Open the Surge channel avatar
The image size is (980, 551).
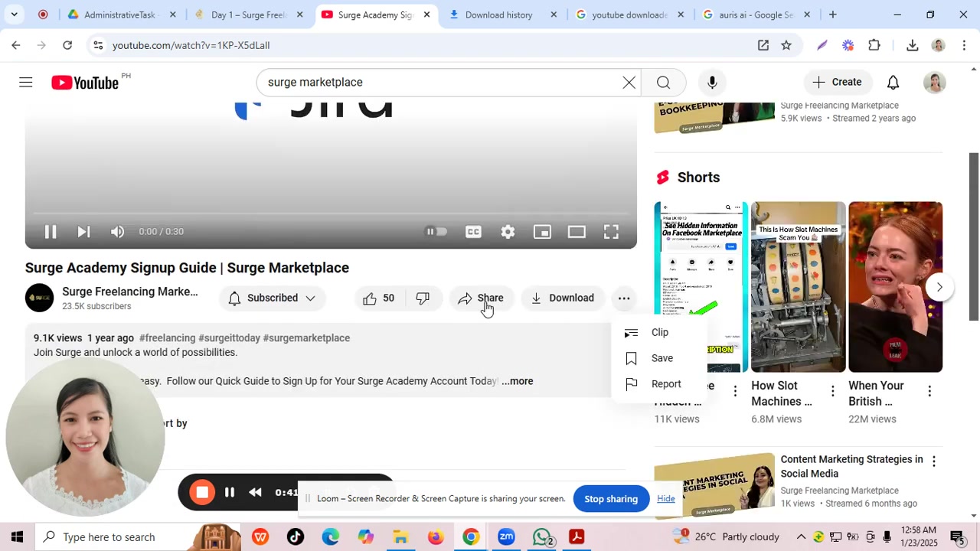(40, 298)
